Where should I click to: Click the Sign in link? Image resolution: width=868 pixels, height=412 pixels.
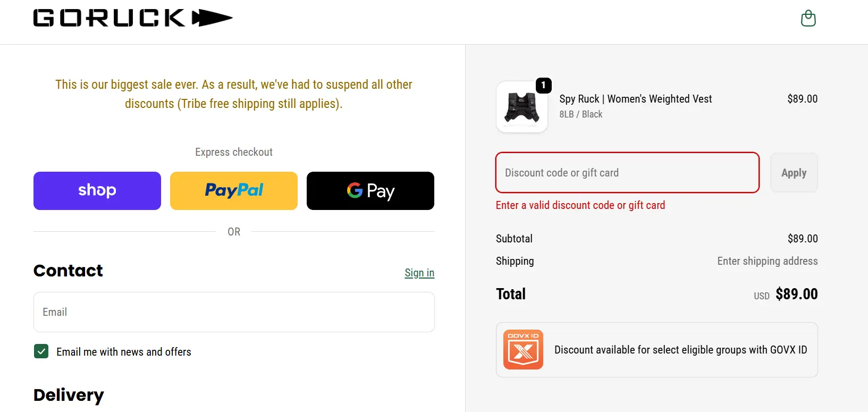419,273
